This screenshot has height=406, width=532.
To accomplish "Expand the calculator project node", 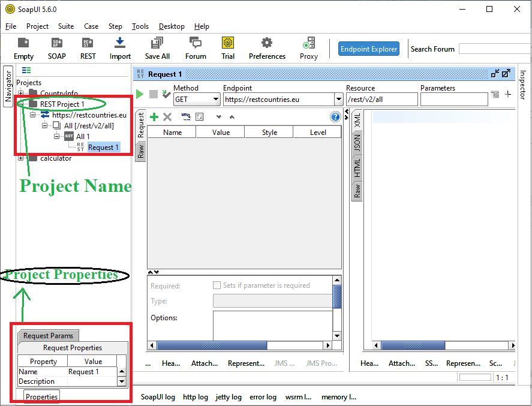I will pyautogui.click(x=21, y=158).
